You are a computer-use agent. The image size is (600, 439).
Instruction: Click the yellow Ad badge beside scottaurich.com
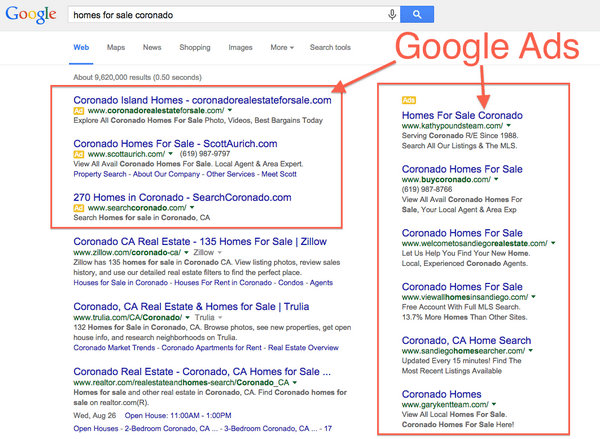pyautogui.click(x=78, y=154)
